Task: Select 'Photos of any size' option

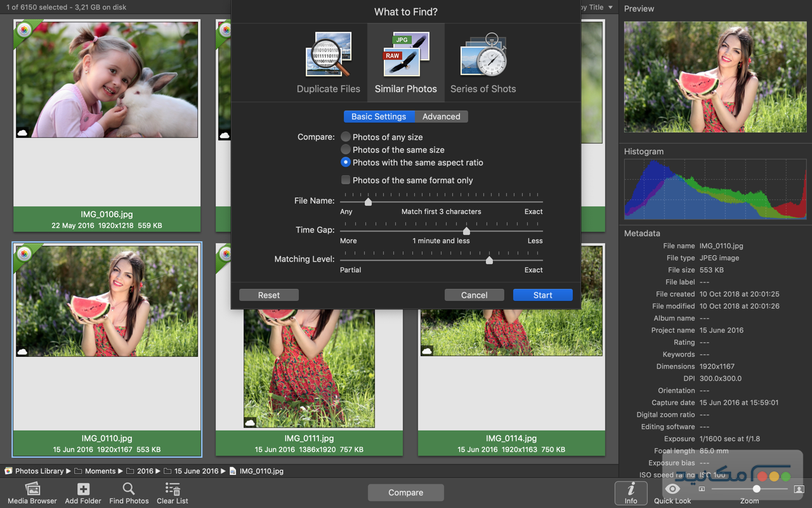Action: (345, 137)
